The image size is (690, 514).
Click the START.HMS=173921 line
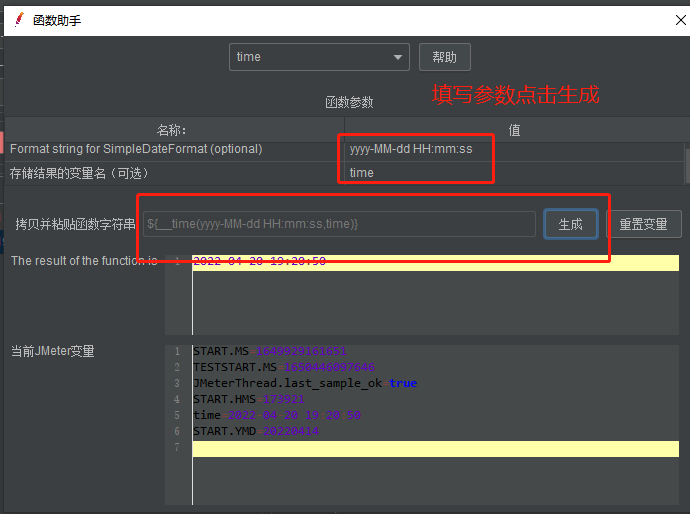point(249,399)
